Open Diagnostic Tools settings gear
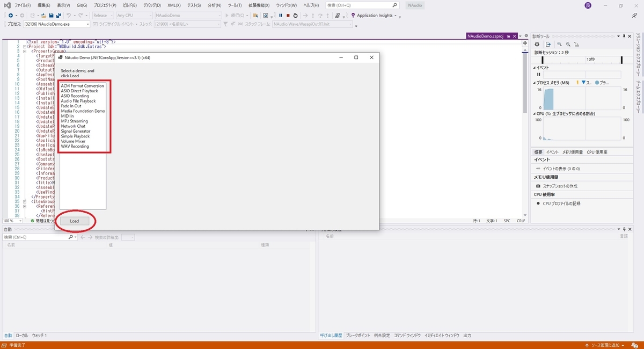This screenshot has height=349, width=644. coord(537,44)
